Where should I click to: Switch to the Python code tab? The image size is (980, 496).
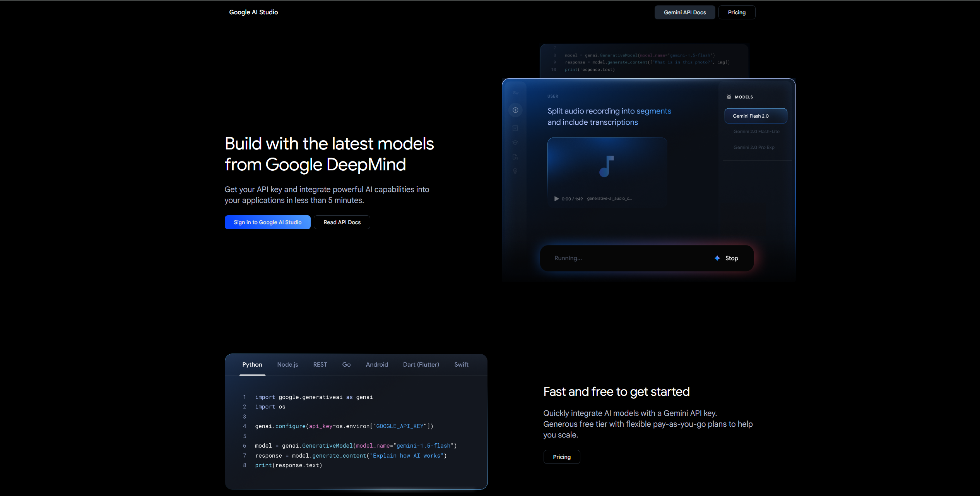coord(252,364)
